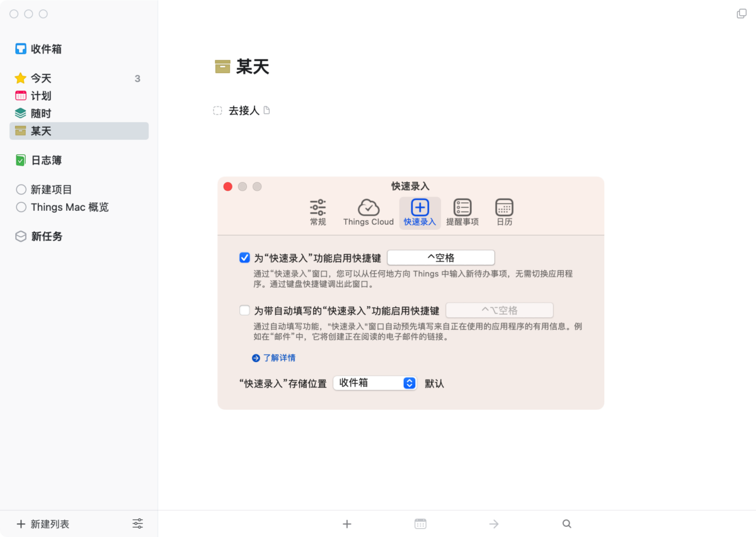Switch to the 提醒事项 tab

coord(462,213)
